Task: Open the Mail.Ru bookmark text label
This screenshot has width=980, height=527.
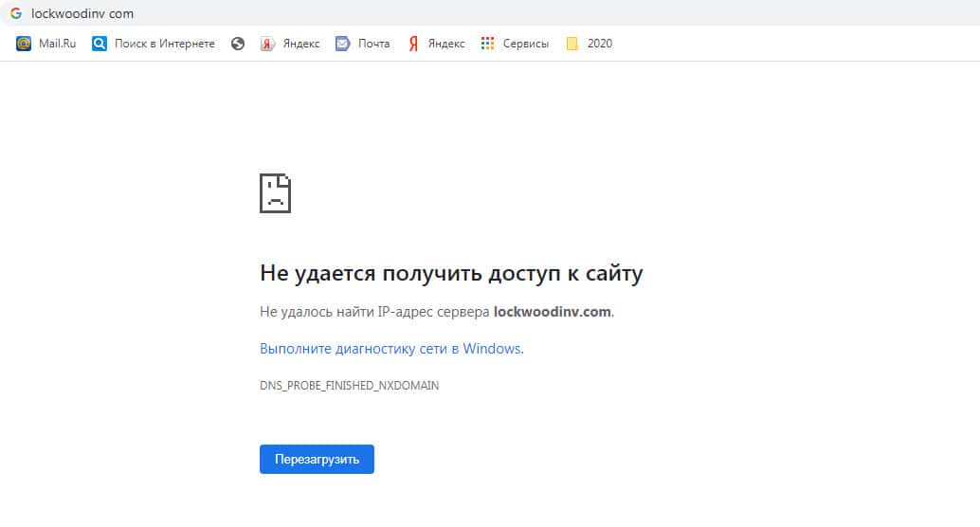Action: [57, 44]
